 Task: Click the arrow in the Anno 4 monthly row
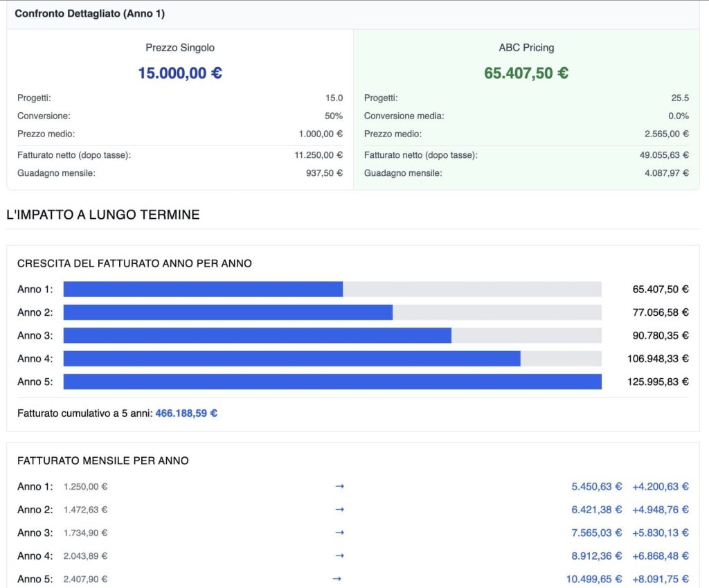(x=339, y=555)
